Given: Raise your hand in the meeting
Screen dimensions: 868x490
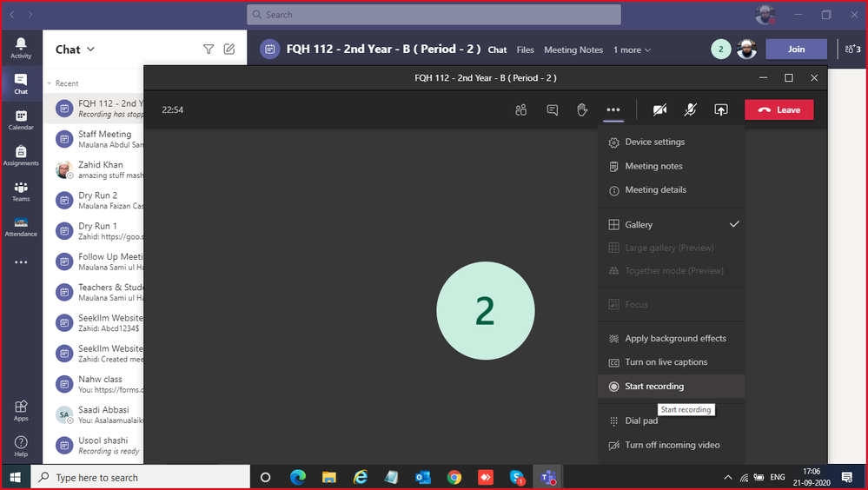Looking at the screenshot, I should [x=582, y=109].
